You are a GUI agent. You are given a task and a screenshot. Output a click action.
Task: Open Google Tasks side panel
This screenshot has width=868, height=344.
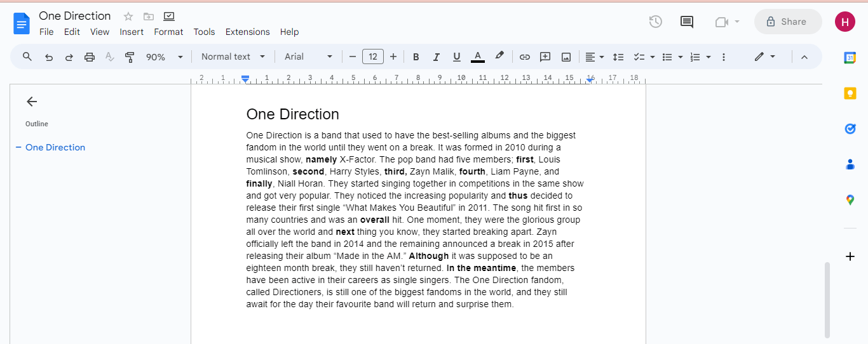click(x=850, y=129)
